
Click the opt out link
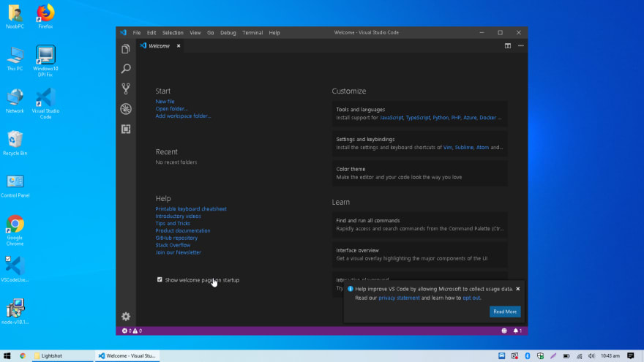[x=471, y=298]
